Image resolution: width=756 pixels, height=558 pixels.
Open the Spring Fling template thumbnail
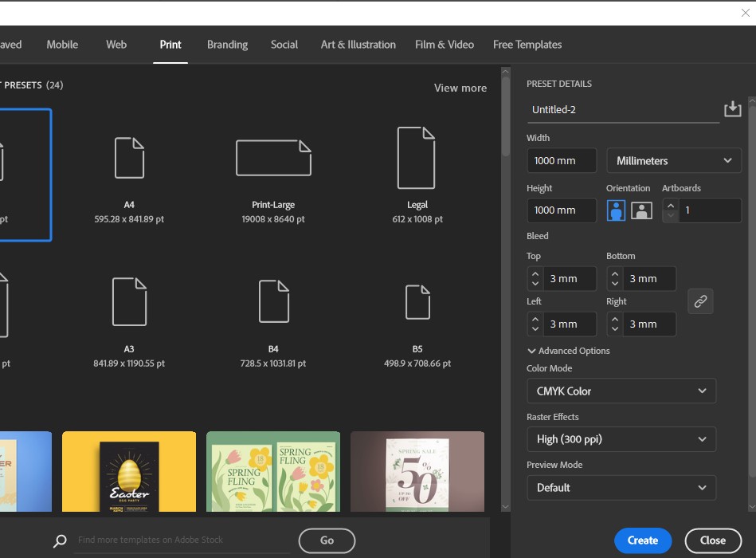tap(273, 472)
